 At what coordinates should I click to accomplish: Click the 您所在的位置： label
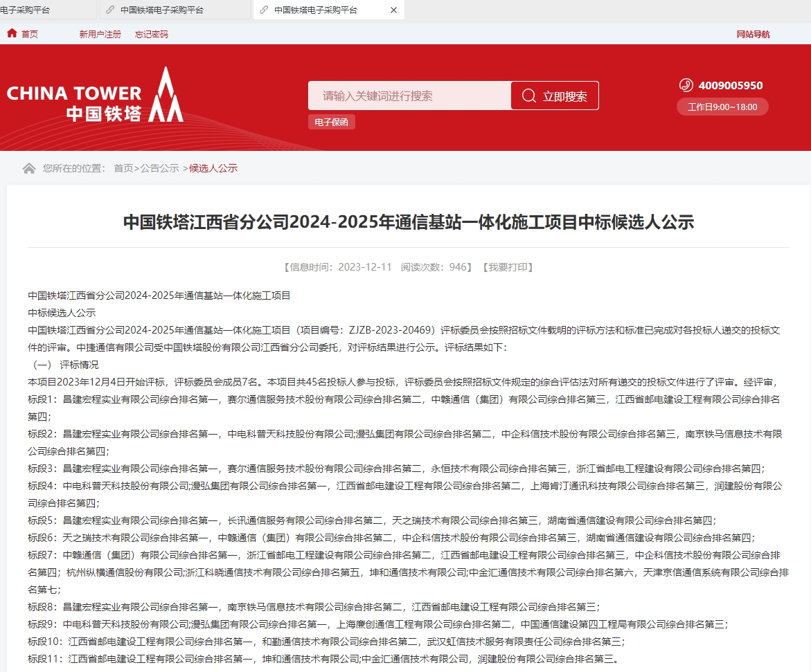[x=74, y=168]
